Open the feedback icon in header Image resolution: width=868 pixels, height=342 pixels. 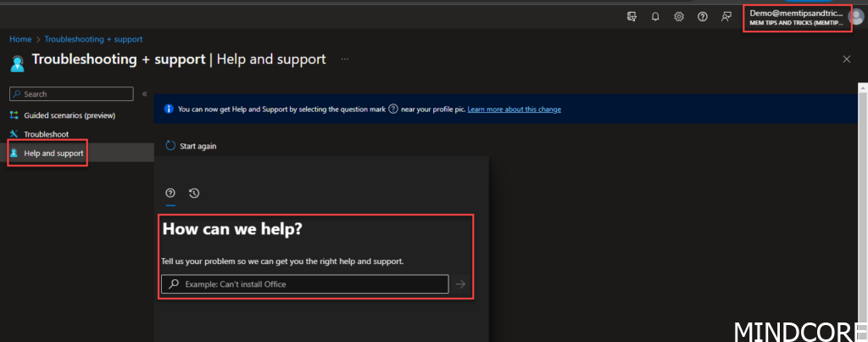pyautogui.click(x=726, y=17)
